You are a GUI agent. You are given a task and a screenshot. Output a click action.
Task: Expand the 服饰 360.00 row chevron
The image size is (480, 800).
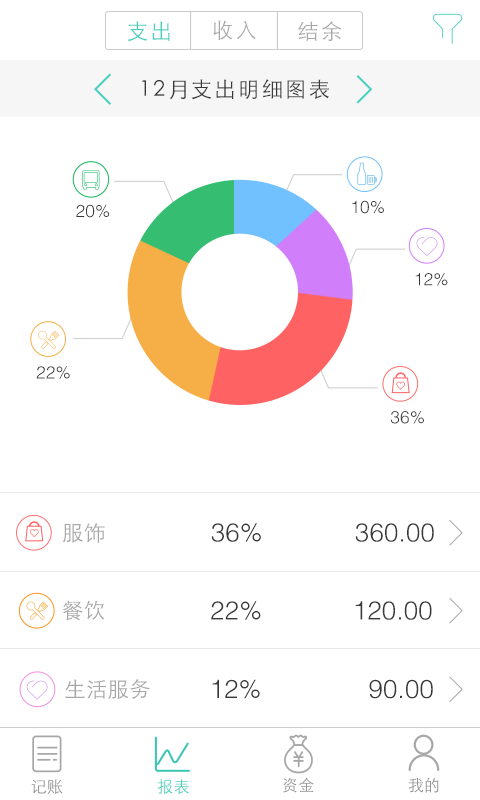(x=456, y=533)
